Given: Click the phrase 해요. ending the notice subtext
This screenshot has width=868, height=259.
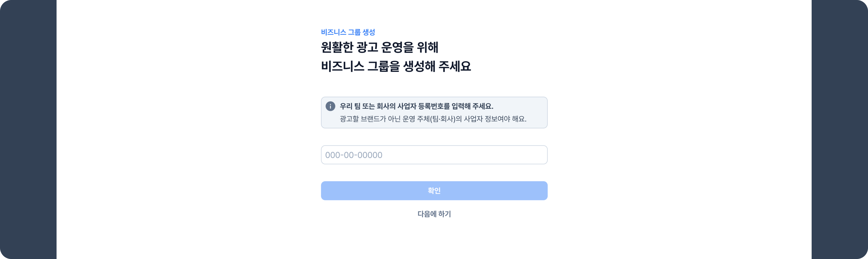Looking at the screenshot, I should pos(519,119).
